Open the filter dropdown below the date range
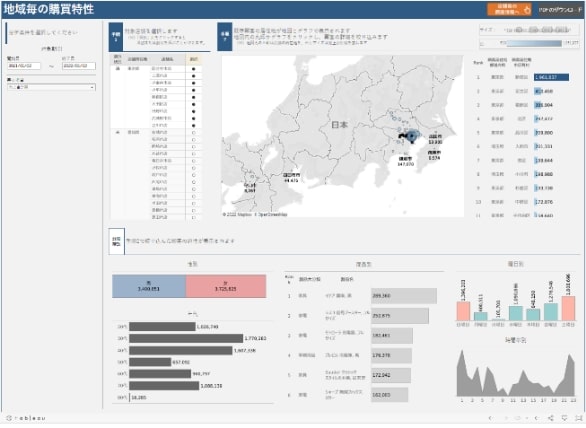 coord(51,87)
